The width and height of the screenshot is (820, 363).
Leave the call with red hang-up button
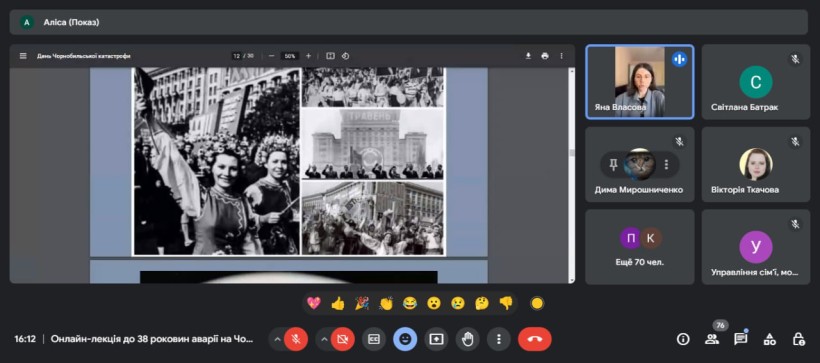[x=534, y=339]
